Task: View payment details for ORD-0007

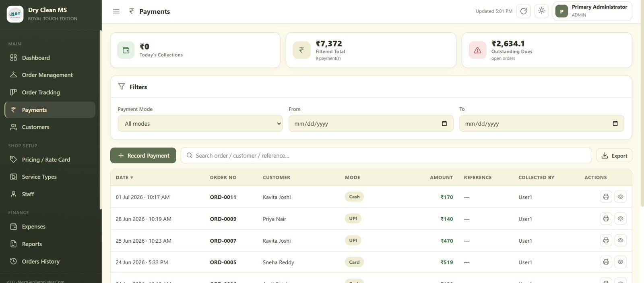Action: point(621,240)
